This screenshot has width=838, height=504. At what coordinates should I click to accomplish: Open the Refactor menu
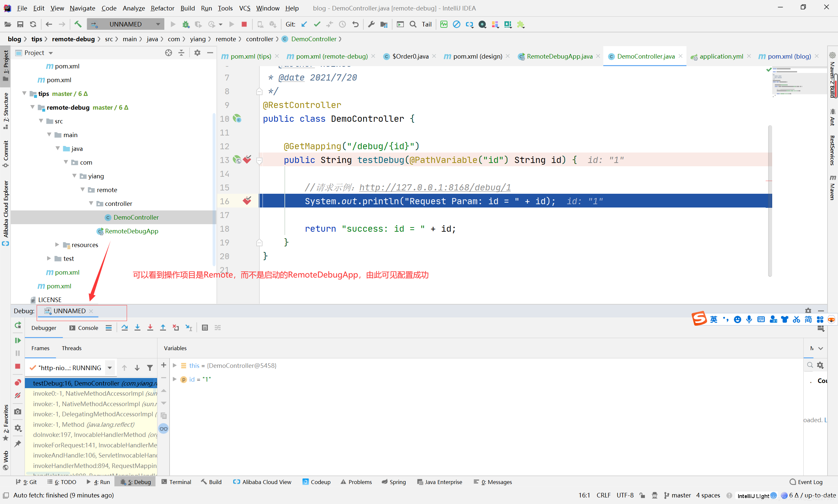162,8
